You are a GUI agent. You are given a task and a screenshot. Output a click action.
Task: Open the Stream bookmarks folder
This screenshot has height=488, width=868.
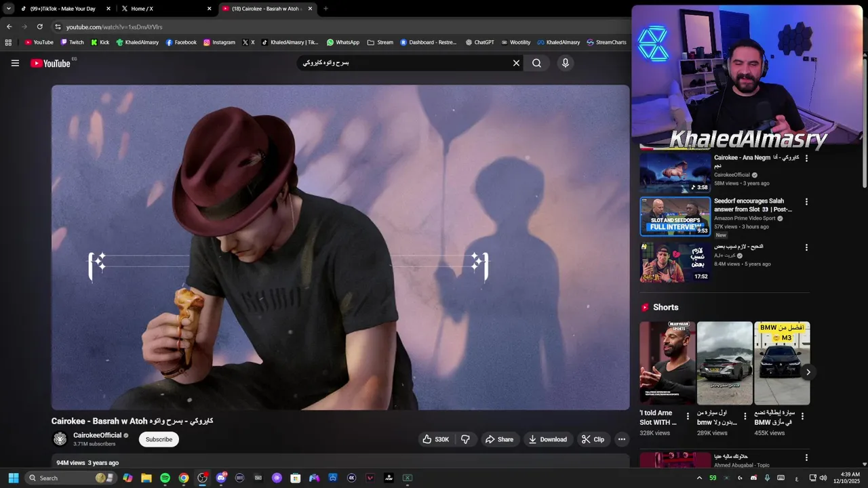point(380,42)
